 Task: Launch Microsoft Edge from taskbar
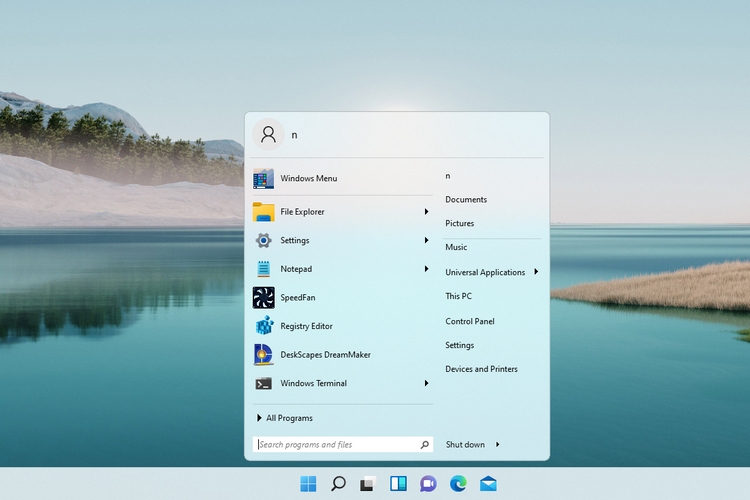(x=458, y=484)
